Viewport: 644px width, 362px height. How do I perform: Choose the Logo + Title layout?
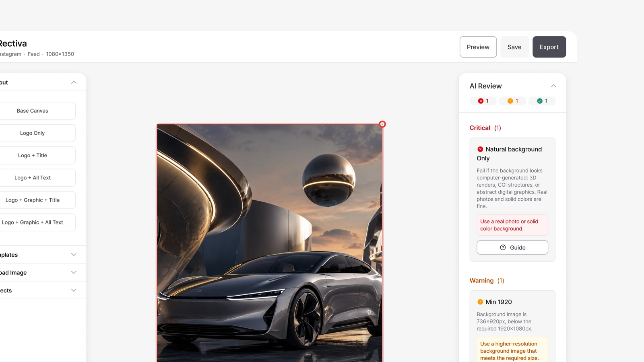[33, 155]
